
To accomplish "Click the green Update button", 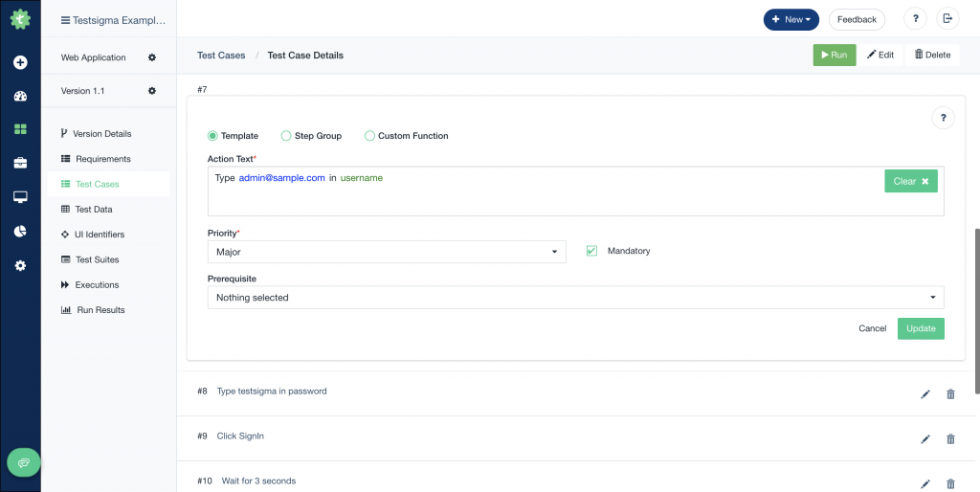I will pos(921,329).
